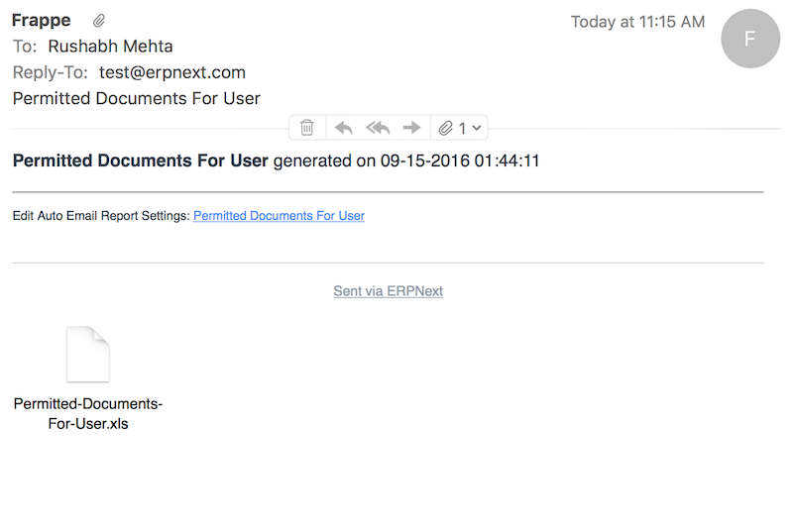Click the test@erpnext.com reply-to address
The image size is (793, 532).
[172, 72]
